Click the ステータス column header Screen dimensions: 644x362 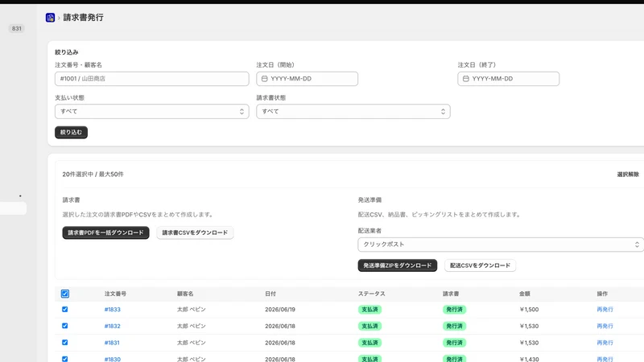pyautogui.click(x=372, y=294)
